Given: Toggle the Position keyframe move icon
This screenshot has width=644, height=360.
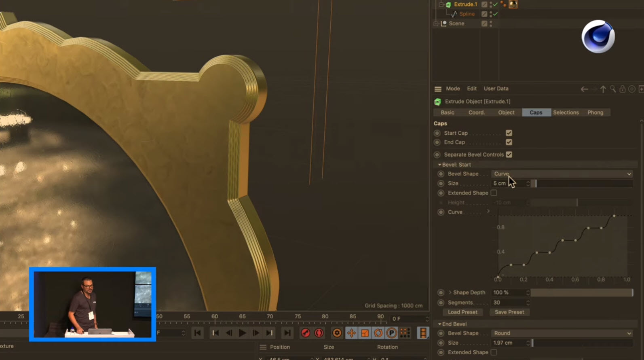Looking at the screenshot, I should [351, 333].
